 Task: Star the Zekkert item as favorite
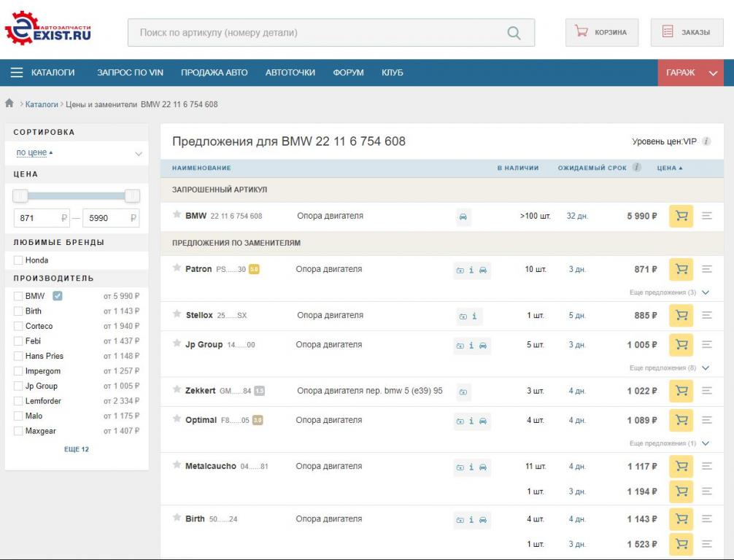coord(177,389)
